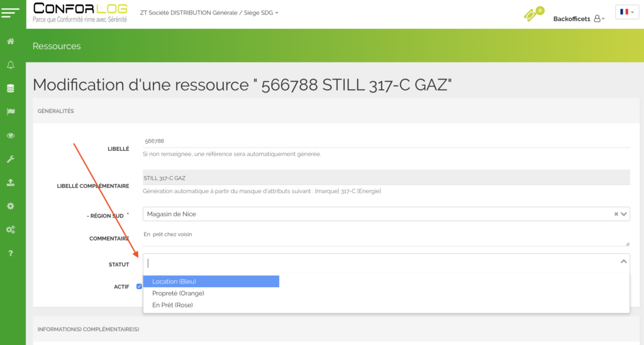Expand the Magasin de Nice dropdown arrow
The width and height of the screenshot is (644, 345).
coord(624,214)
